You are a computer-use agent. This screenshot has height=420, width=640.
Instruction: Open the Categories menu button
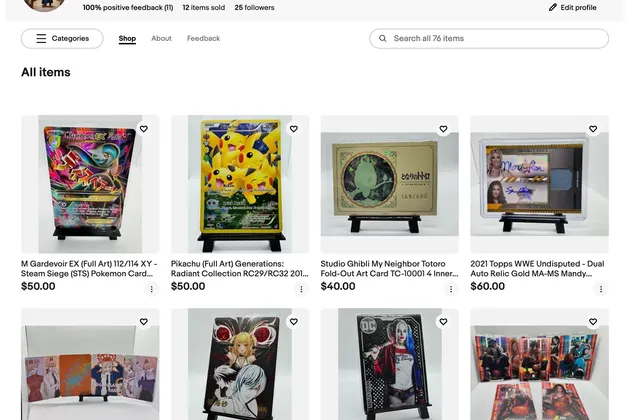(62, 38)
